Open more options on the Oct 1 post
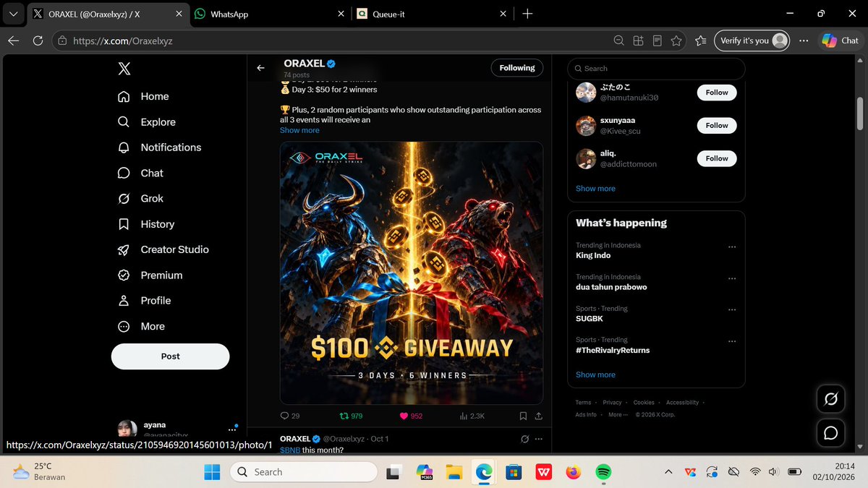The image size is (868, 488). click(539, 439)
